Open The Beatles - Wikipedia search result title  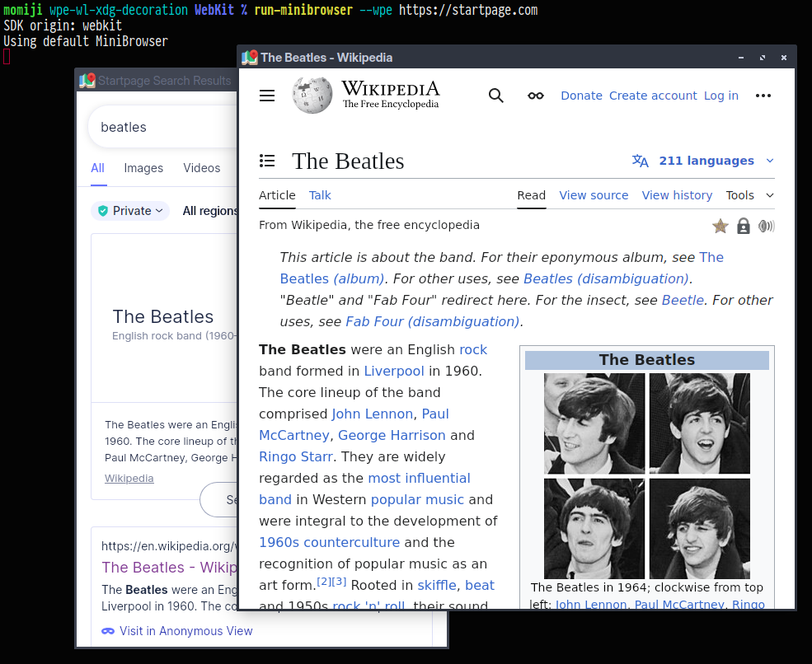click(x=169, y=568)
